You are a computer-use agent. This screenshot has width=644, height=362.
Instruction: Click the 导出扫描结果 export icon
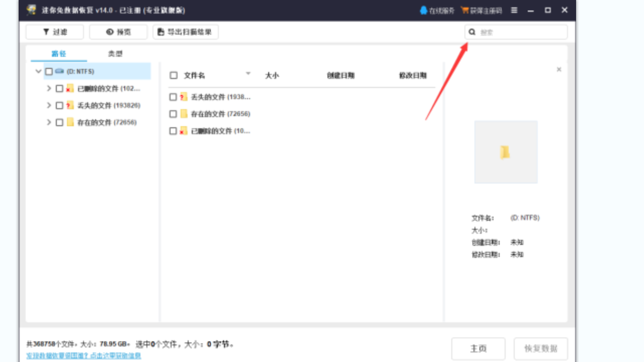[x=160, y=32]
